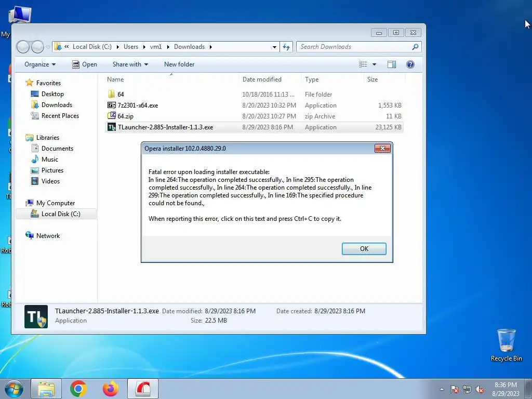Image resolution: width=532 pixels, height=399 pixels.
Task: Create a New folder
Action: (179, 64)
